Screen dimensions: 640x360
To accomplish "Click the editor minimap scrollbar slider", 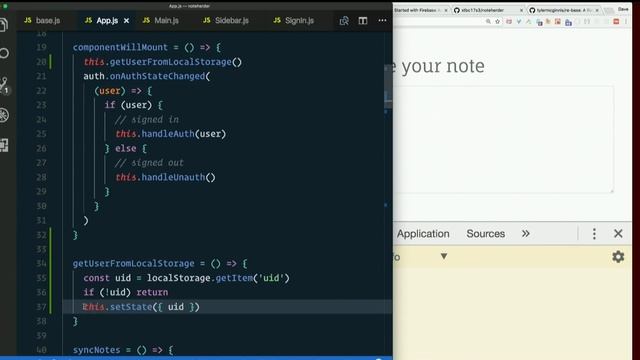I will point(388,87).
